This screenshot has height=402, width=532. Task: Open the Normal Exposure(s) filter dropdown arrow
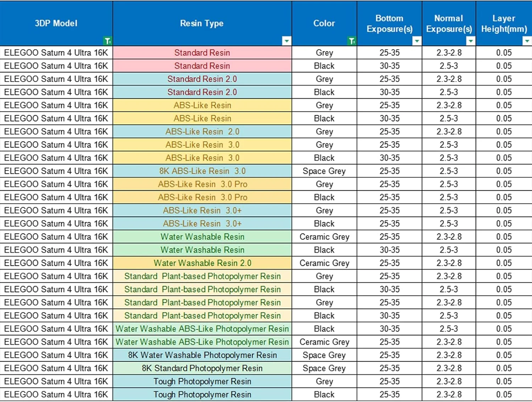click(x=470, y=41)
